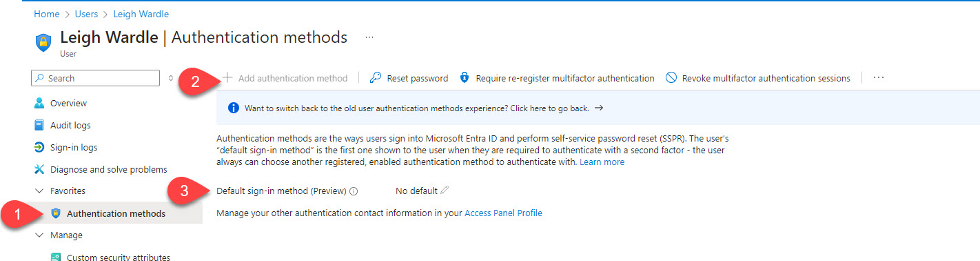980x261 pixels.
Task: Click the info icon beside Default sign-in method
Action: [354, 191]
